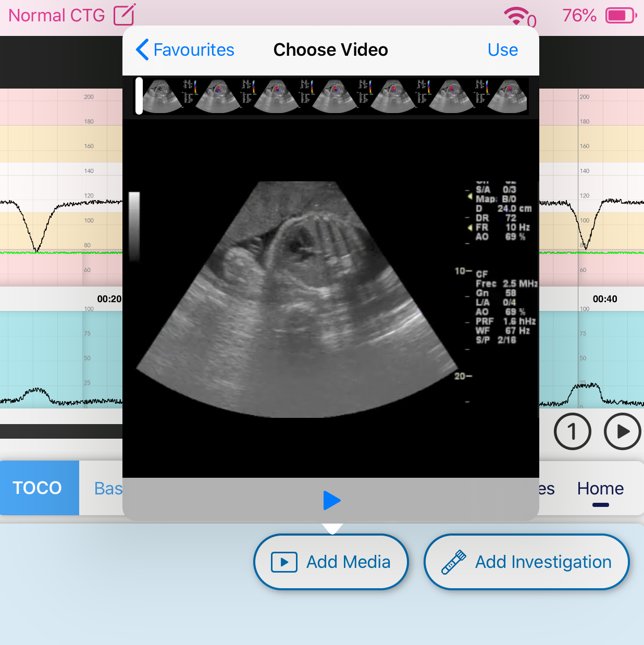Viewport: 644px width, 645px height.
Task: Select the partially hidden Bas tab
Action: 108,489
